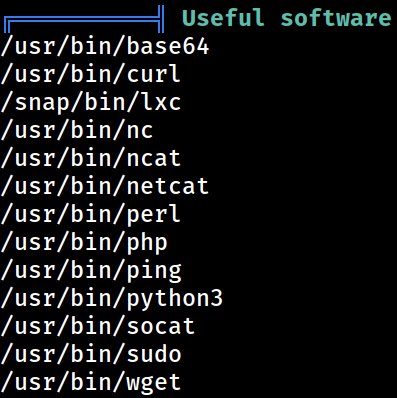Click on the /usr/bin/ncat entry
The height and width of the screenshot is (398, 397).
(91, 158)
